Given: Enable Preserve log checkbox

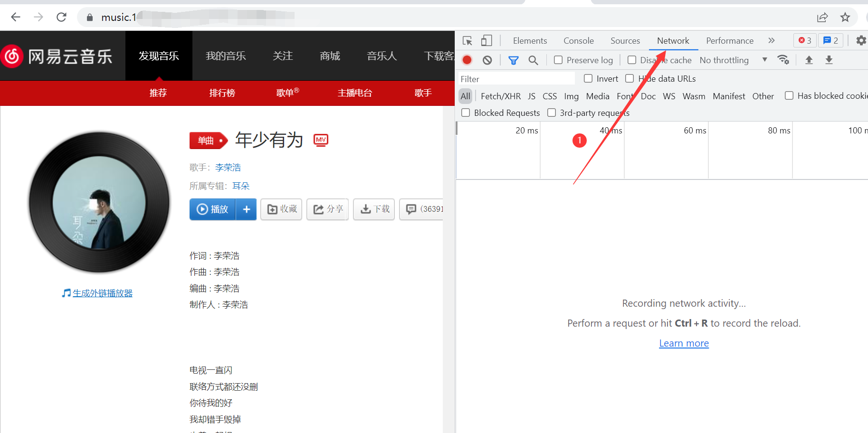Looking at the screenshot, I should (x=558, y=60).
